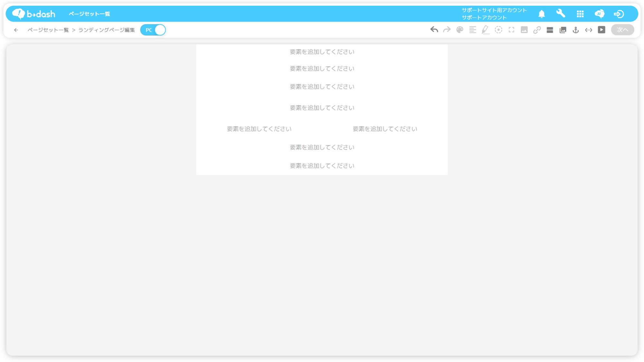Screen dimensions: 644x362
Task: Click the dashed circle target icon
Action: point(498,30)
